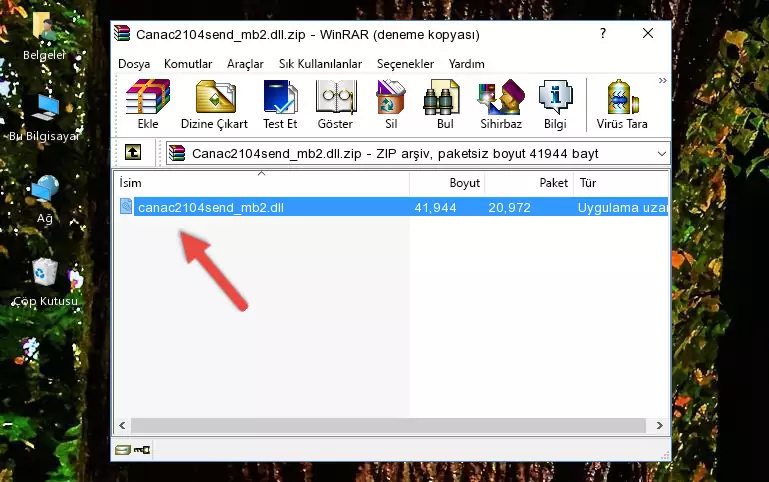769x482 pixels.
Task: Open the Yardım menu
Action: click(466, 64)
